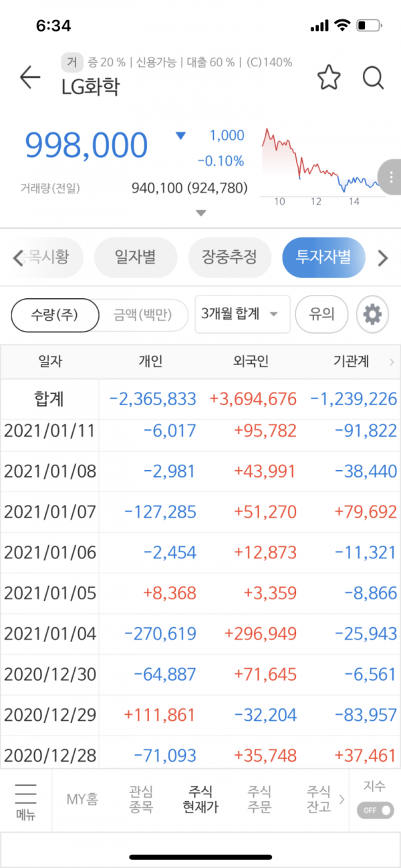
Task: Switch to 일자별 tab
Action: point(136,257)
